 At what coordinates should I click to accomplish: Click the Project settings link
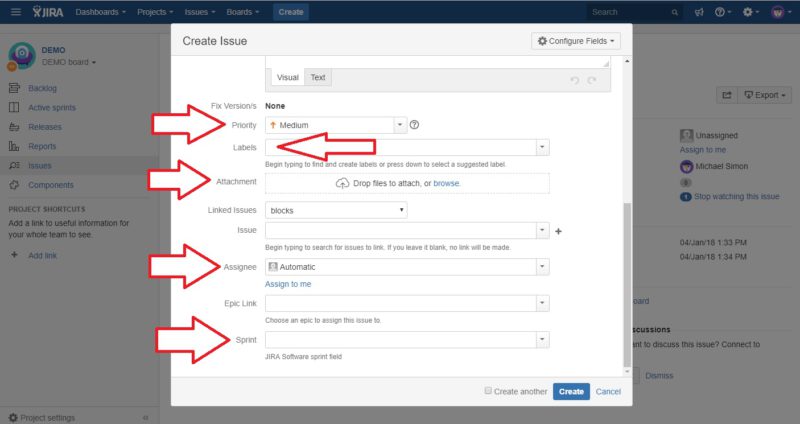pos(47,417)
